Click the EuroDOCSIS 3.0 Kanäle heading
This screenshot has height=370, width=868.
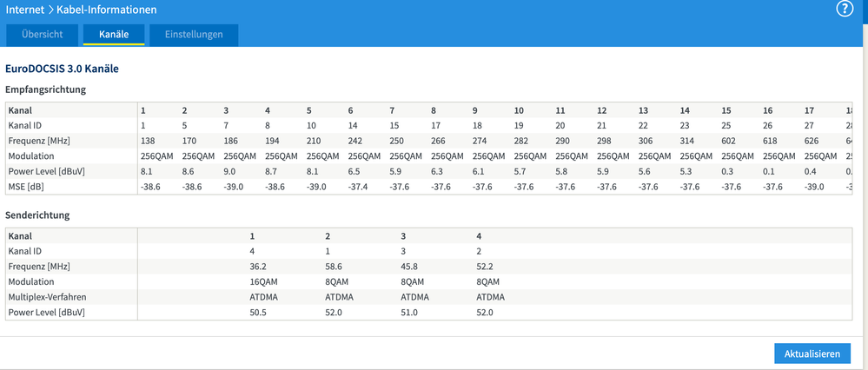pos(62,68)
